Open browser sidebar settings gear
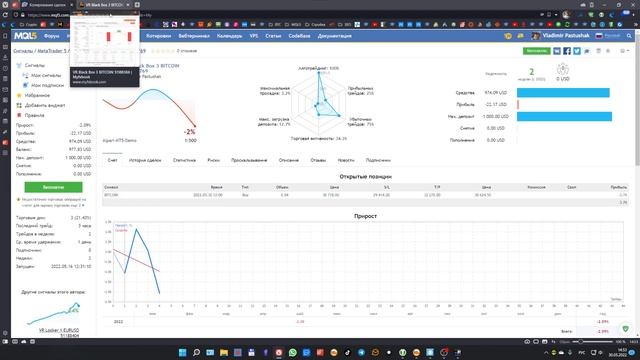 click(x=5, y=333)
